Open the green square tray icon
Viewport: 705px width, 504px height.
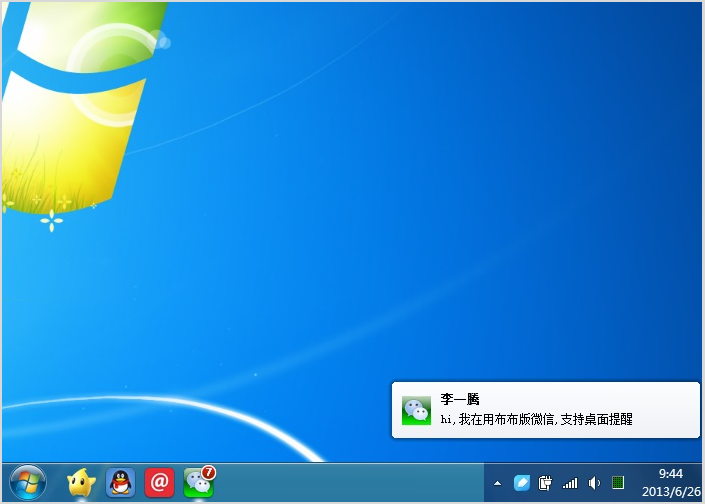[x=618, y=483]
